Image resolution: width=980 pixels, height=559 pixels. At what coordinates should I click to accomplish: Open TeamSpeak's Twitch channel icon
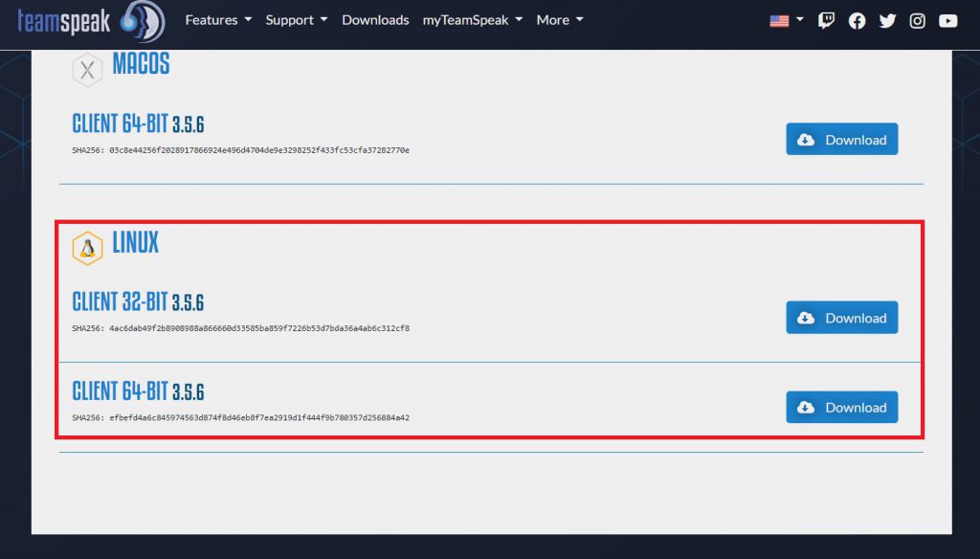coord(826,19)
